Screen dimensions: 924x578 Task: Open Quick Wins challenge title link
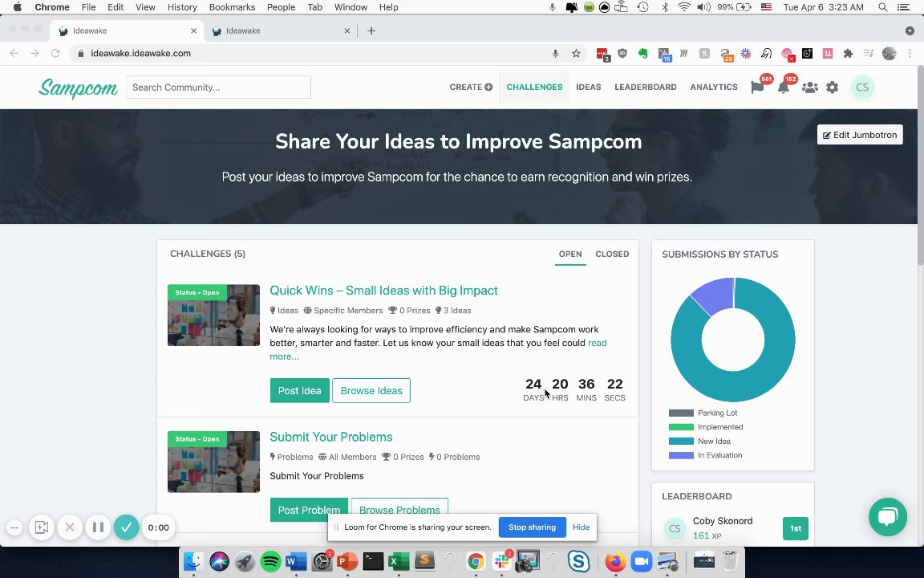point(383,290)
